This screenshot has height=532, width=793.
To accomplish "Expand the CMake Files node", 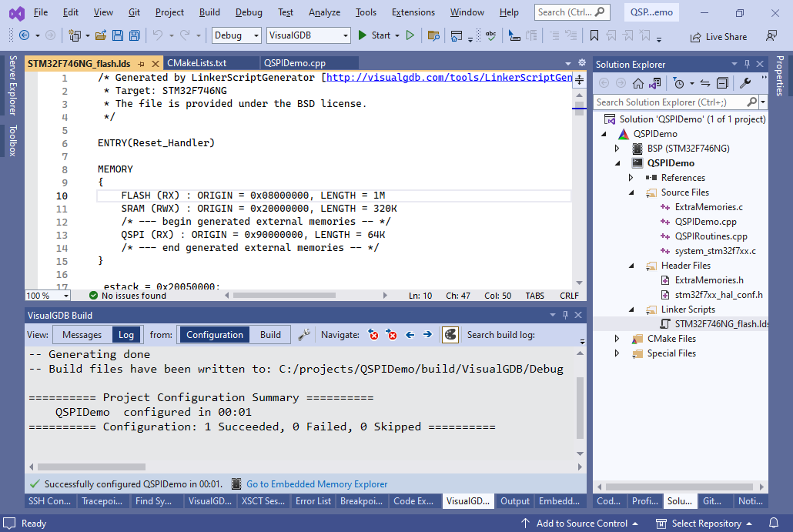I will (x=617, y=338).
